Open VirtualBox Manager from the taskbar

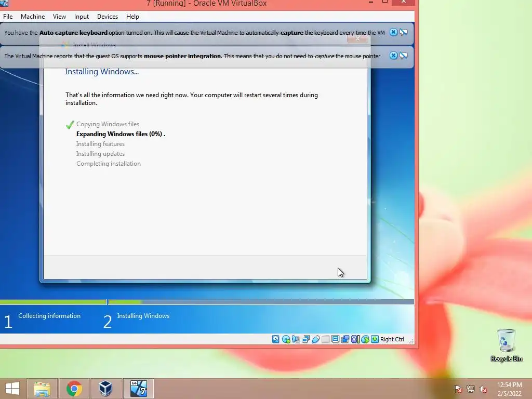[105, 389]
